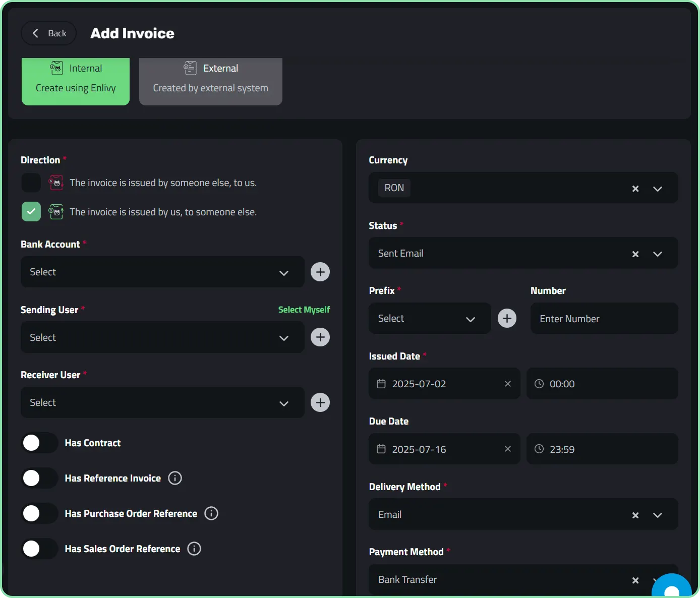Select the Internal invoice tab
Viewport: 700px width, 598px height.
pos(76,81)
